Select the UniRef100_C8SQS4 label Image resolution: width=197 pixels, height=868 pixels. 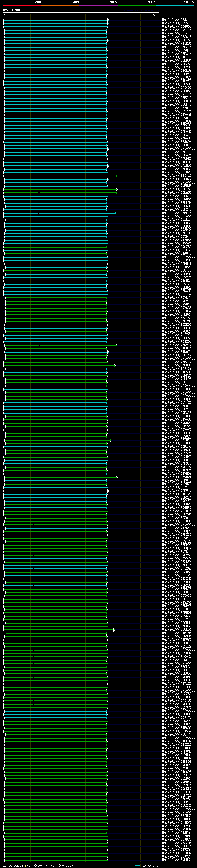click(177, 436)
